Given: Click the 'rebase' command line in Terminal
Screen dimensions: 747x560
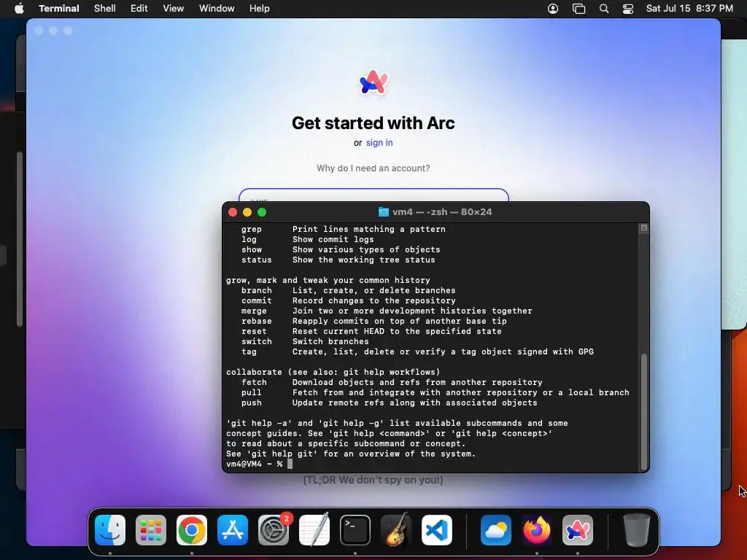Looking at the screenshot, I should 374,321.
